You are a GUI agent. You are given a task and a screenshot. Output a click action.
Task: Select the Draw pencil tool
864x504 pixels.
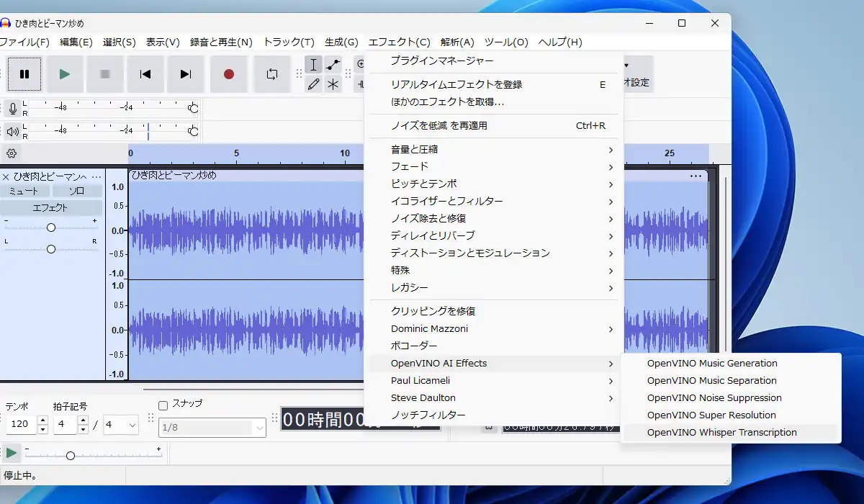(x=313, y=84)
